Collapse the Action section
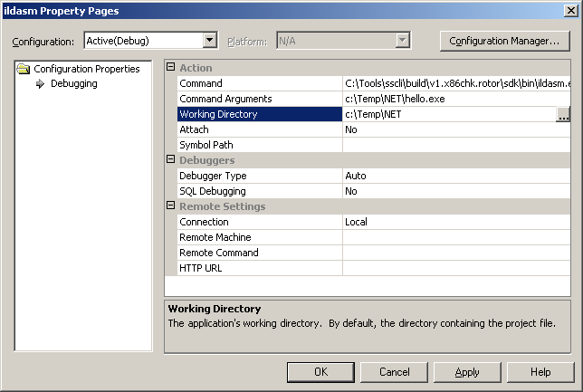 171,68
